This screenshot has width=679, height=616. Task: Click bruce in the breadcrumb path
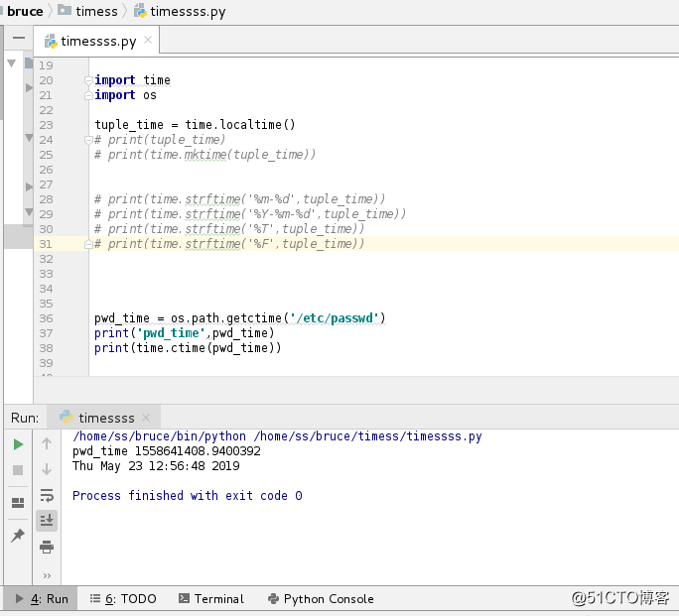click(x=25, y=11)
